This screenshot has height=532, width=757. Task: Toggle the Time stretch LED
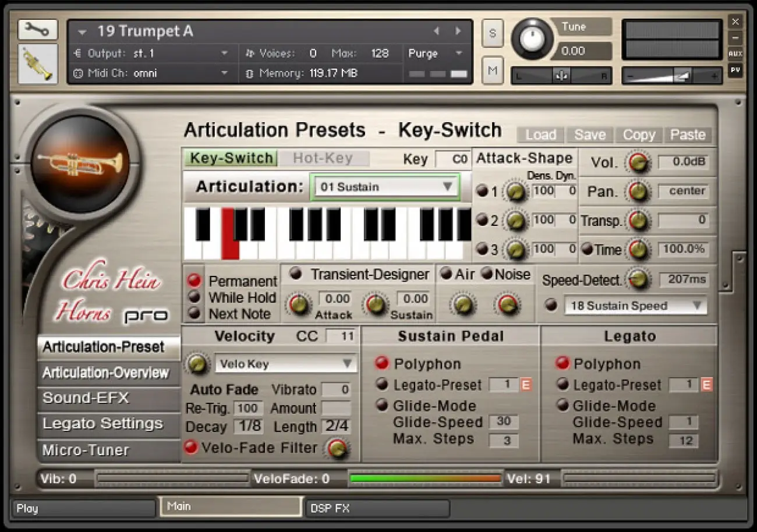pos(587,250)
